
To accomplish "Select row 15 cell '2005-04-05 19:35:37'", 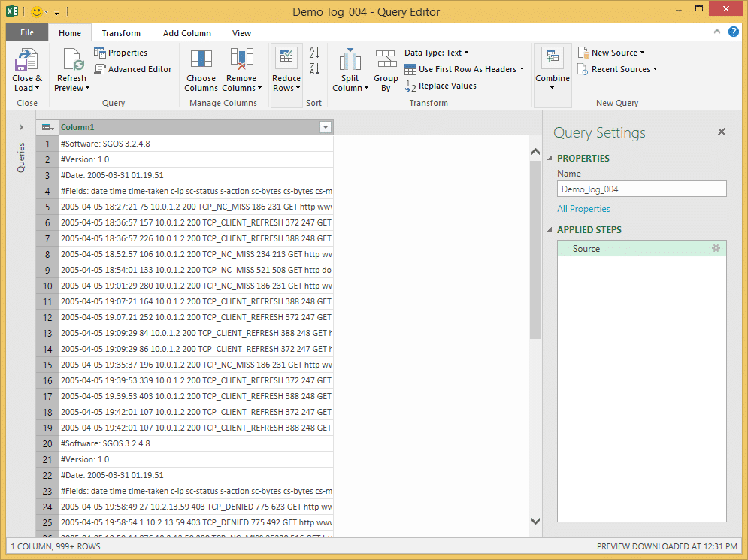I will [196, 365].
